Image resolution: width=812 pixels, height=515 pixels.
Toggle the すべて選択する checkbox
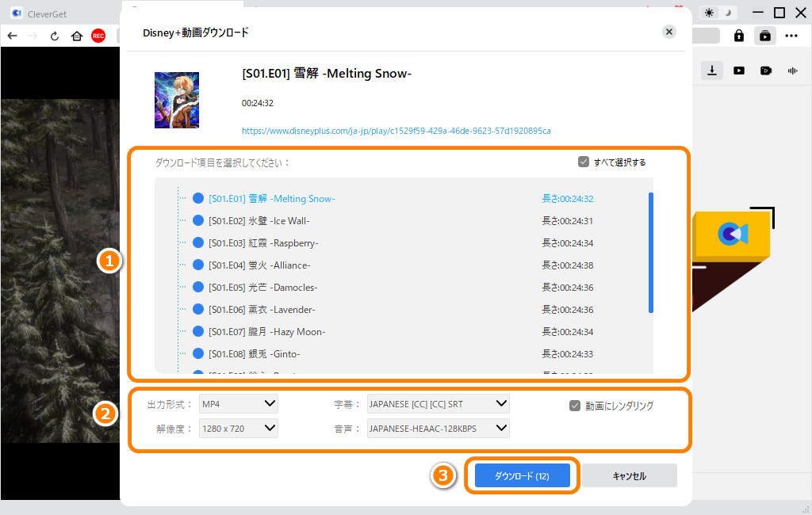click(584, 162)
